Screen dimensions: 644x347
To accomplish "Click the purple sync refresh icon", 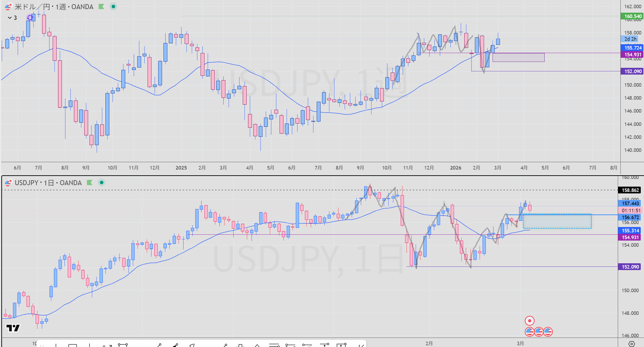I will [x=30, y=18].
